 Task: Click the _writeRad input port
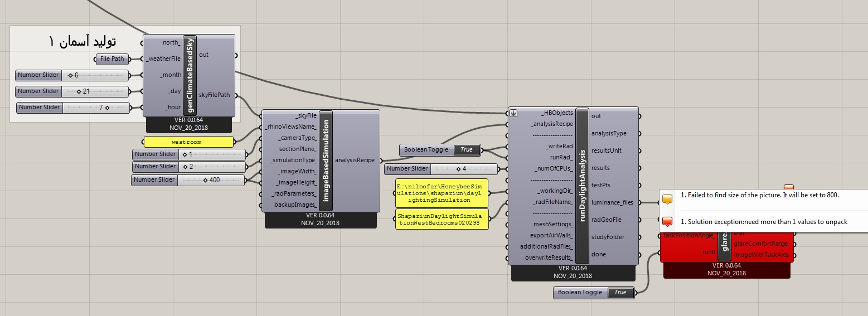[559, 147]
